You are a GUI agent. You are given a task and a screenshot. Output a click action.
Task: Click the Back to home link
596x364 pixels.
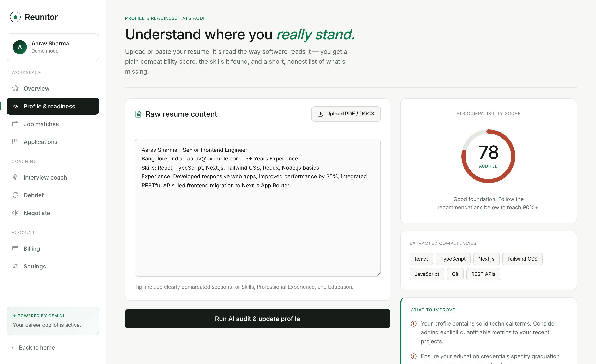tap(33, 348)
